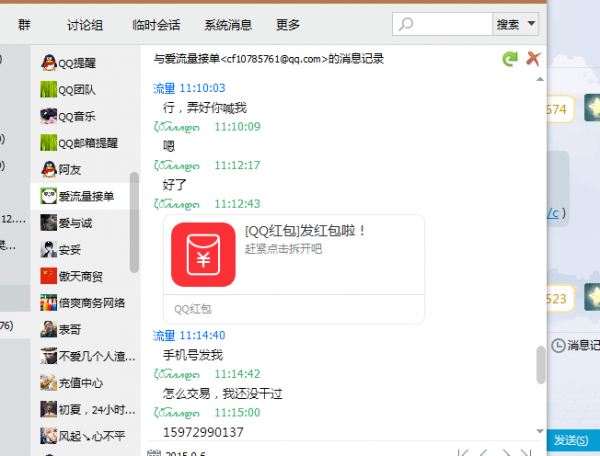Image resolution: width=600 pixels, height=456 pixels.
Task: Switch to the 讨论组 tab
Action: 85,25
